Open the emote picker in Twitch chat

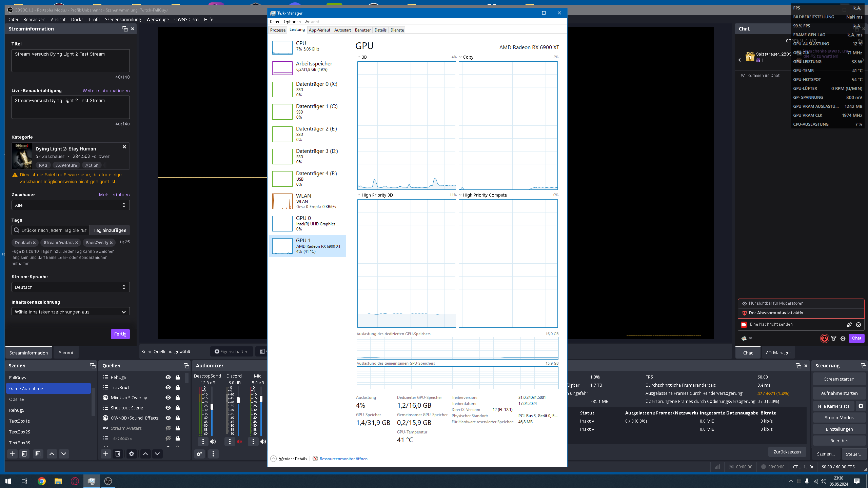pos(858,324)
